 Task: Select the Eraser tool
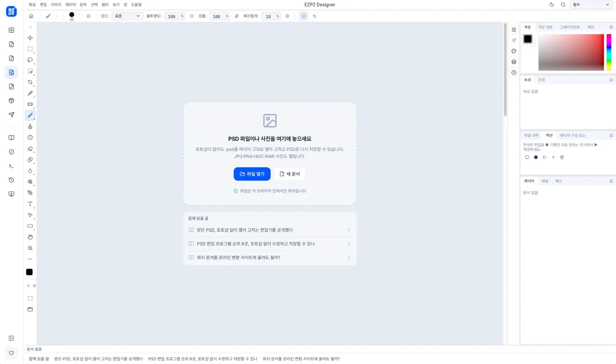coord(30,149)
